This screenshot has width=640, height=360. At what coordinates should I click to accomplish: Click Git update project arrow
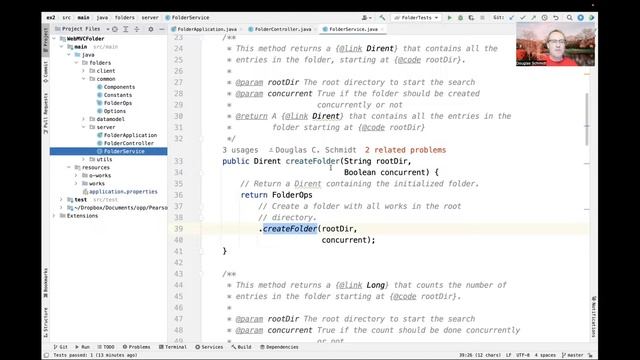511,18
